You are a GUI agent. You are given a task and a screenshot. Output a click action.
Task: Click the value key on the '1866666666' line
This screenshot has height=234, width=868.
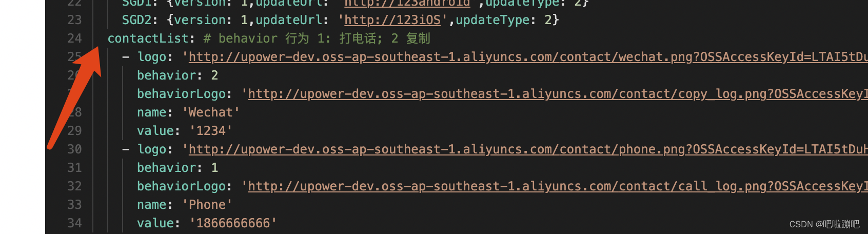pos(155,223)
